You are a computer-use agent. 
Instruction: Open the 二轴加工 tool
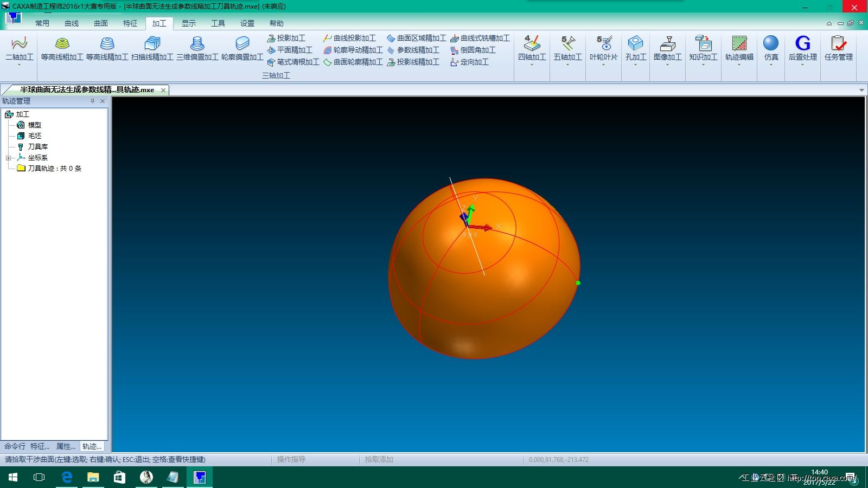pyautogui.click(x=19, y=49)
